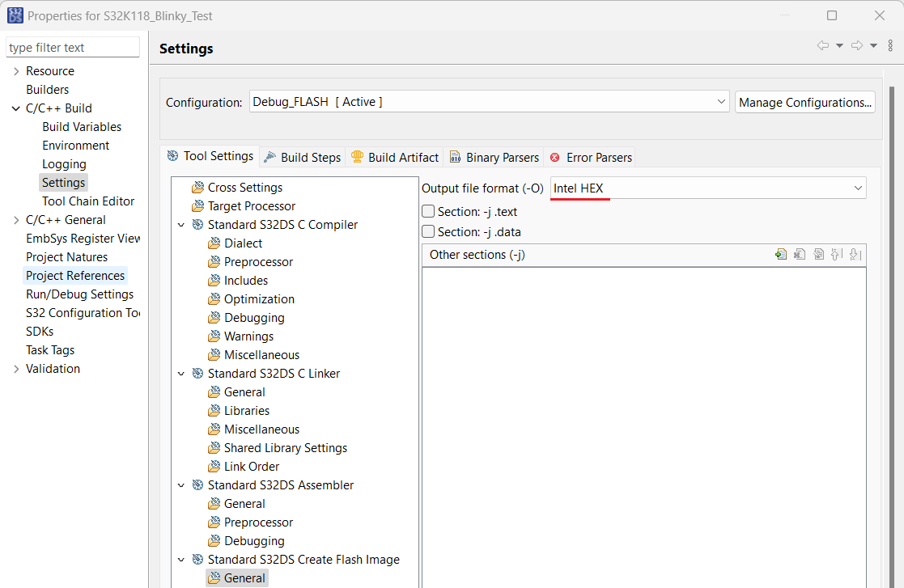Screen dimensions: 904x588
Task: Select Logging item
Action: (64, 164)
